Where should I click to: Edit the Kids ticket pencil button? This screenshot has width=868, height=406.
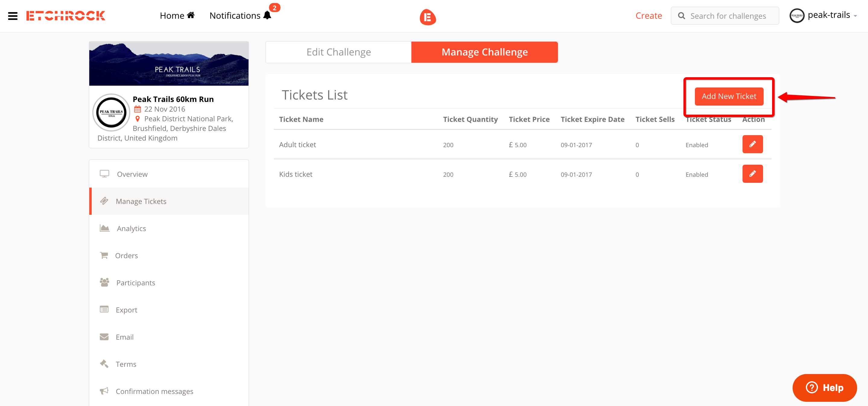(x=752, y=174)
